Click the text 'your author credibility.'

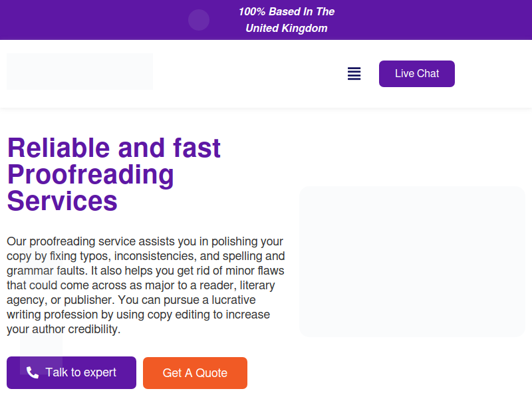[63, 329]
